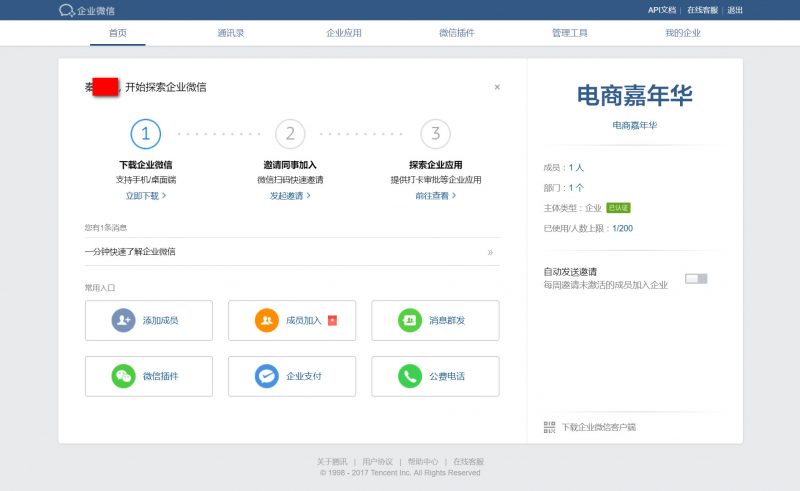Image resolution: width=800 pixels, height=491 pixels.
Task: Open the 我的企业 tab
Action: [x=683, y=33]
